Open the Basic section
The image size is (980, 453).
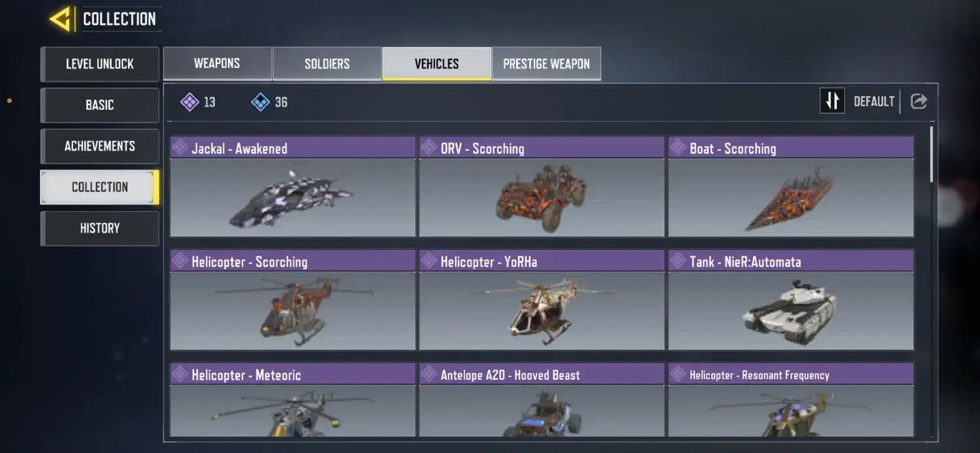coord(99,105)
